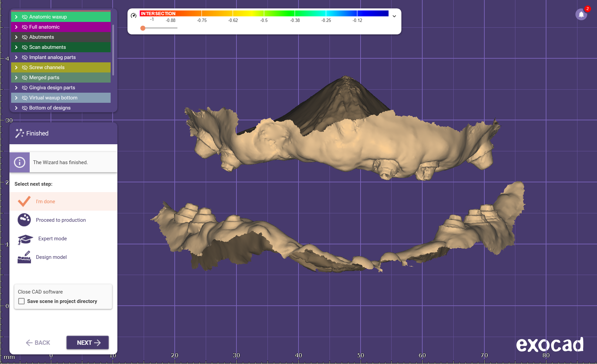The height and width of the screenshot is (364, 597).
Task: Toggle visibility of Gingiva design parts
Action: coord(25,88)
